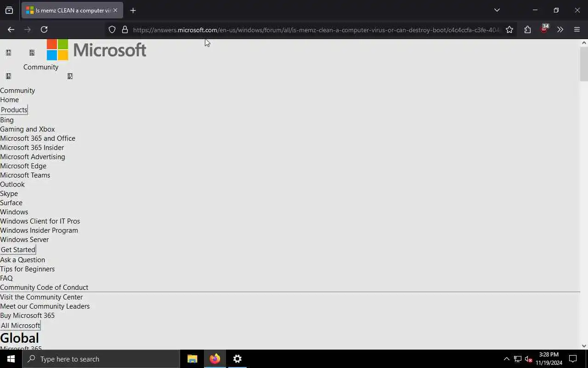Open Community Code of Conduct
Screen dimensions: 588x368
point(44,287)
